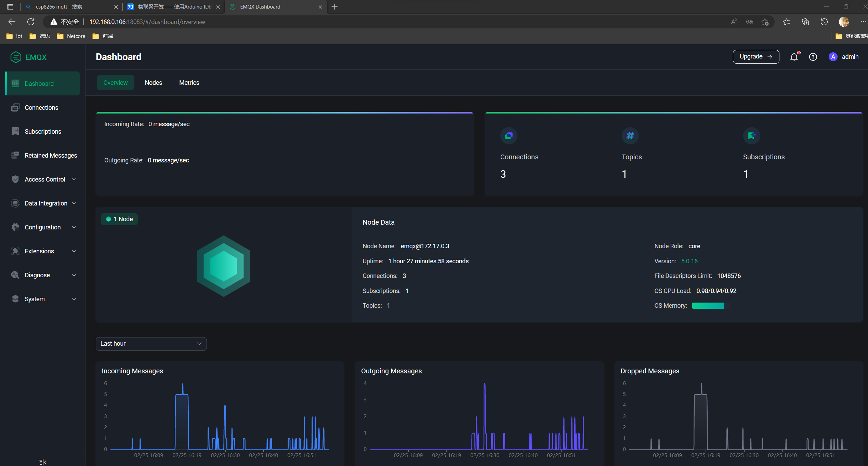Click the Connections card icon
Screen dimensions: 868x466
(x=509, y=136)
